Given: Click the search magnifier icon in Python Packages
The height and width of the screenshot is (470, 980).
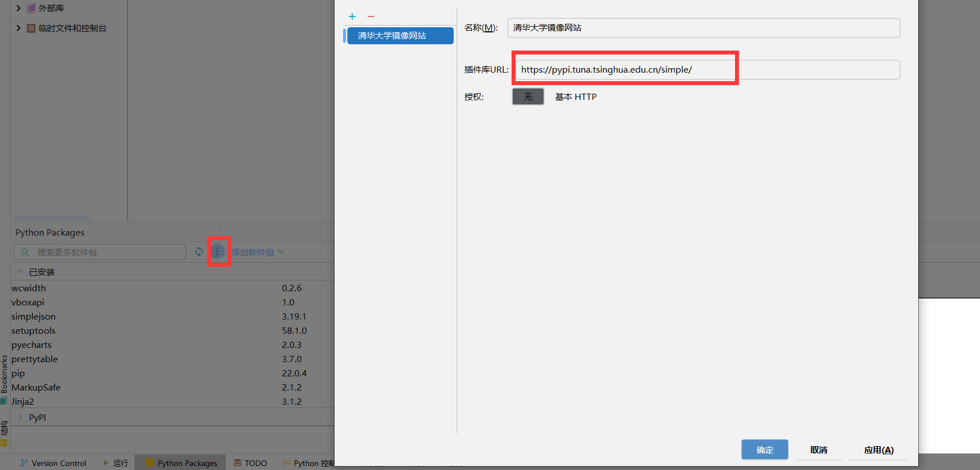Looking at the screenshot, I should [x=25, y=252].
